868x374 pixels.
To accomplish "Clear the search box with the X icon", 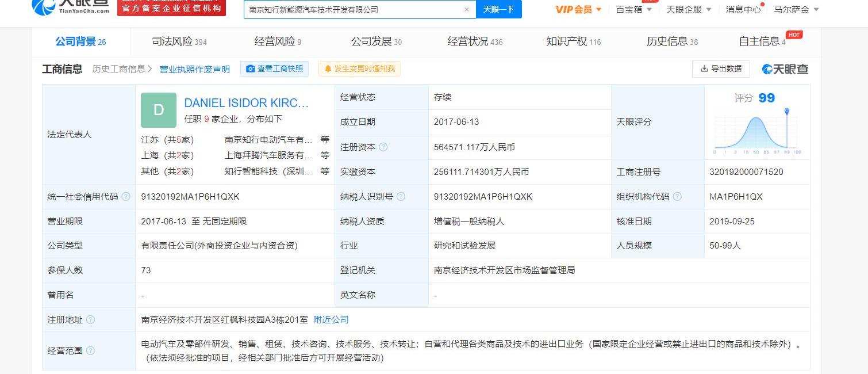I will pos(466,9).
